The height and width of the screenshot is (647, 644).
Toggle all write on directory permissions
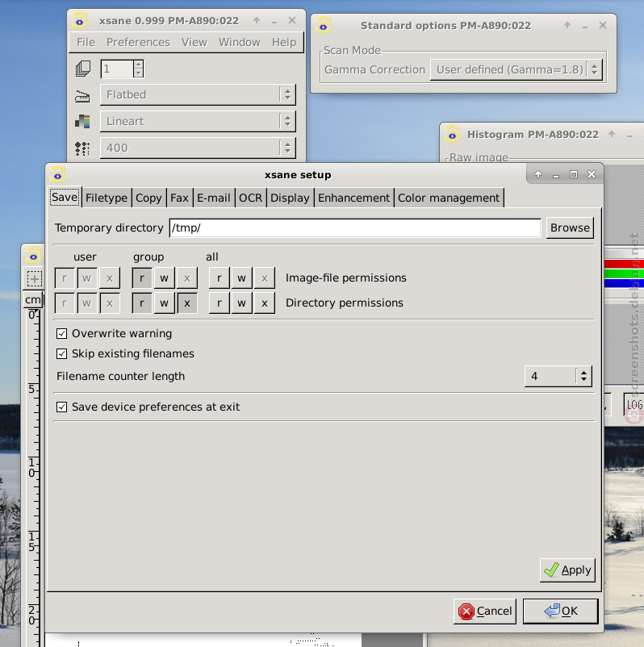pos(241,303)
